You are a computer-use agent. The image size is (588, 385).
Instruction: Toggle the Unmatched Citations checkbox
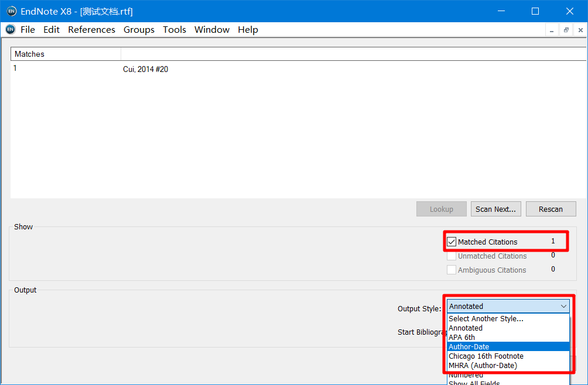[x=452, y=256]
